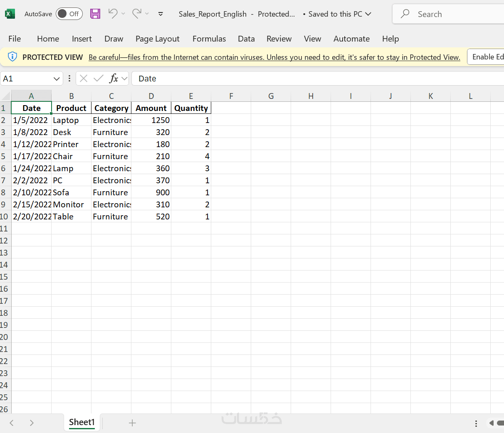This screenshot has width=504, height=433.
Task: Open the Redo history dropdown arrow
Action: click(x=147, y=14)
